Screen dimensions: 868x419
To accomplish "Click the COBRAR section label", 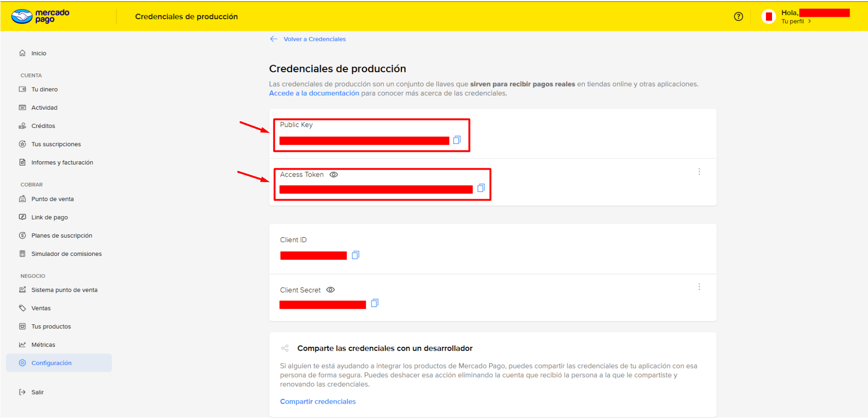I will tap(32, 185).
